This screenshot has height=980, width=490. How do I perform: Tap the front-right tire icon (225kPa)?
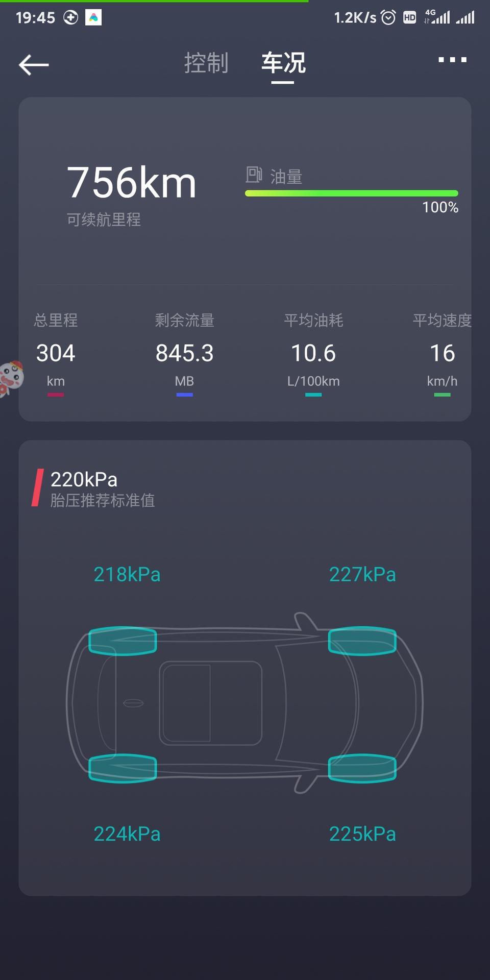(x=362, y=768)
